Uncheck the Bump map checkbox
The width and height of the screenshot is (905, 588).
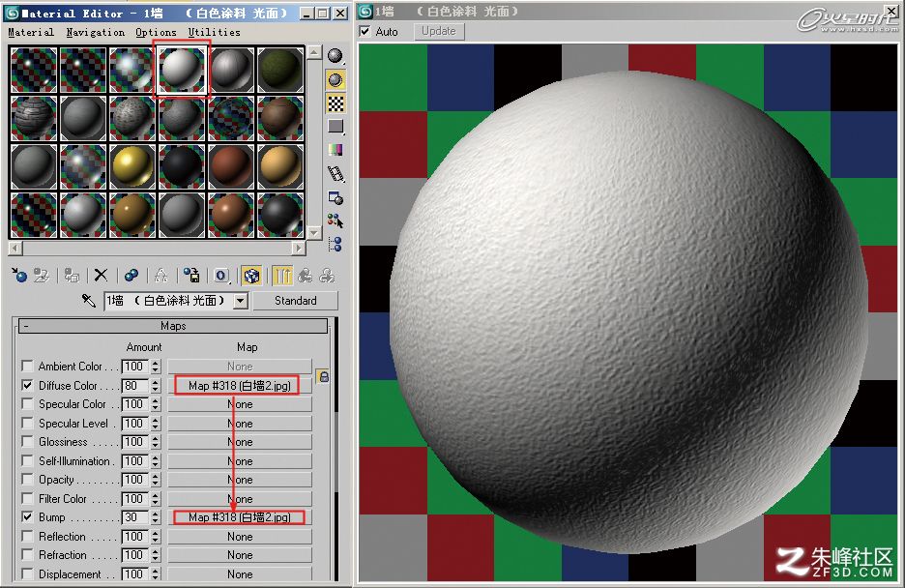coord(27,517)
